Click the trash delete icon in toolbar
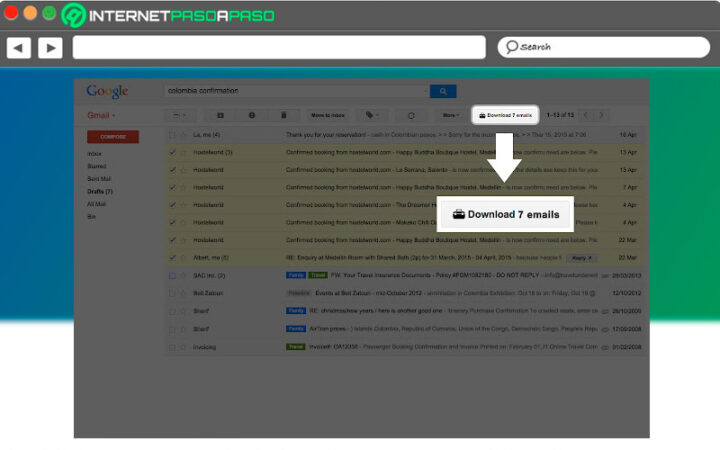 (x=283, y=115)
